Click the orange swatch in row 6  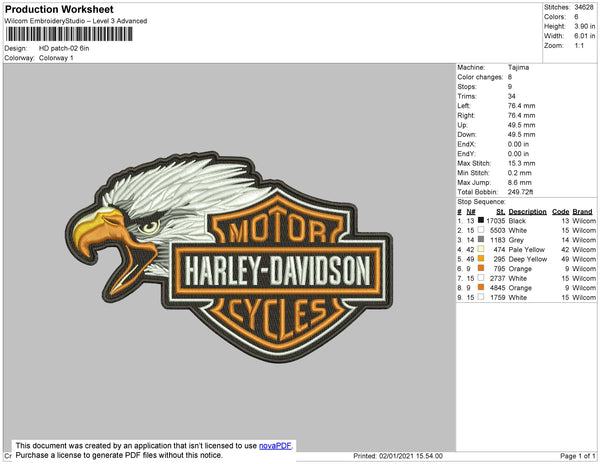(481, 268)
